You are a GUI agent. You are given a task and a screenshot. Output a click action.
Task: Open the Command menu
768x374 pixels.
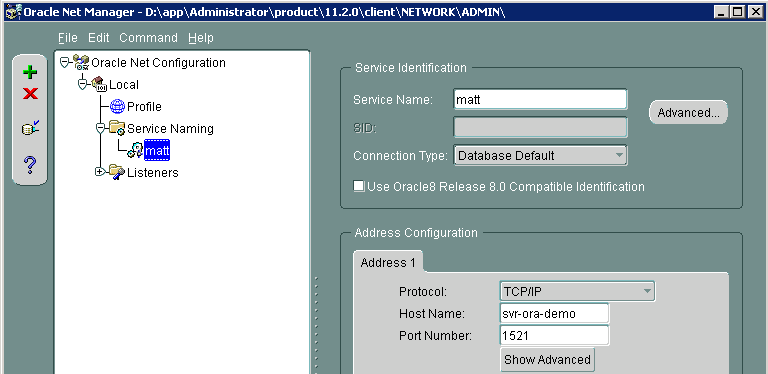pyautogui.click(x=148, y=38)
